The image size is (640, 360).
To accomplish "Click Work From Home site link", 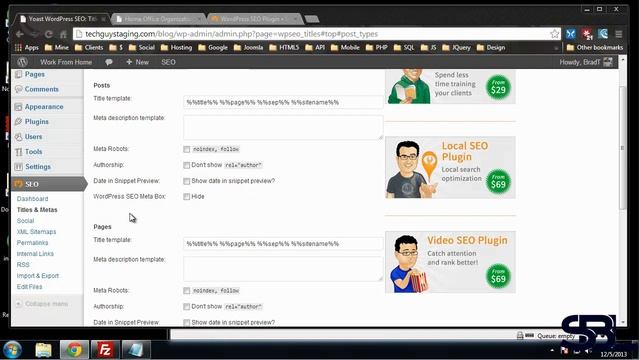I will 66,62.
